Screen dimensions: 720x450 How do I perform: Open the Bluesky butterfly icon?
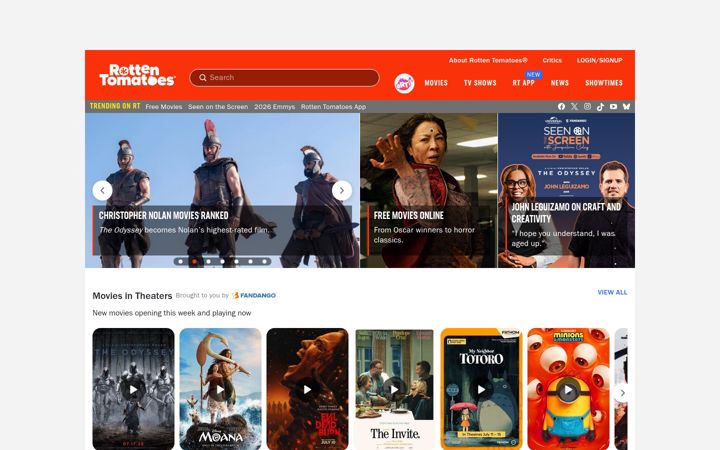[x=626, y=107]
